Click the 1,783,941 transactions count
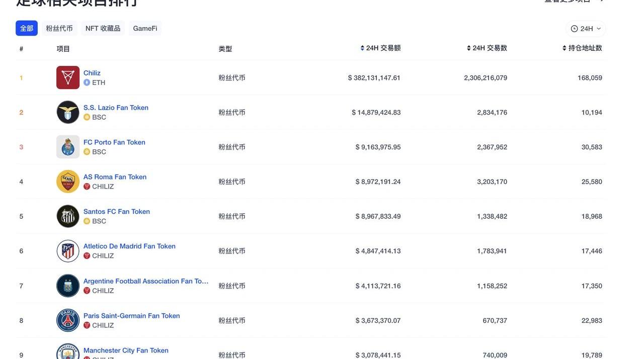 [x=492, y=251]
